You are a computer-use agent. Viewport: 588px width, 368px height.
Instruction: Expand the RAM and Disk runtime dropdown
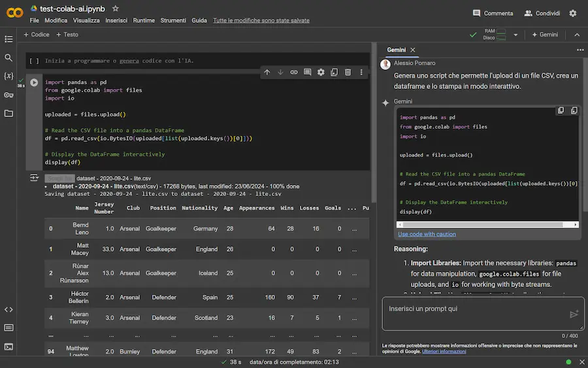[x=515, y=35]
